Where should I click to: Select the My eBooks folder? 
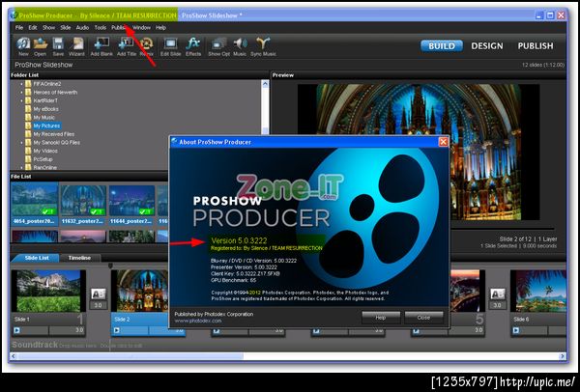(45, 109)
